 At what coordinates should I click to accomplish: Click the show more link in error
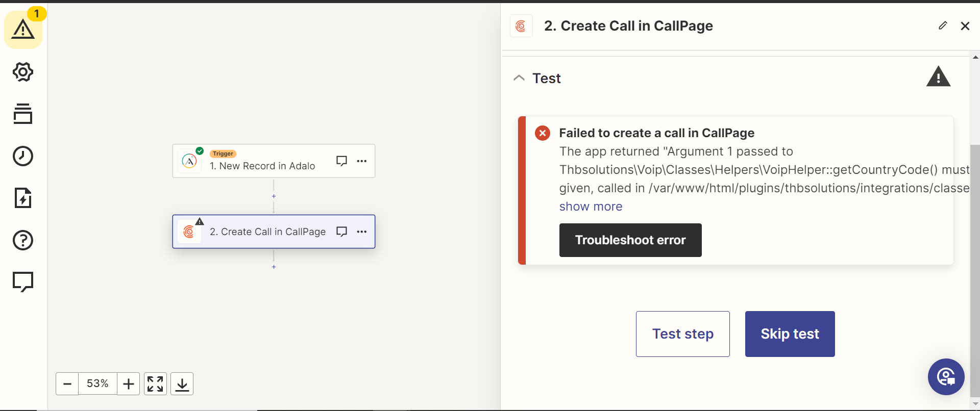591,207
